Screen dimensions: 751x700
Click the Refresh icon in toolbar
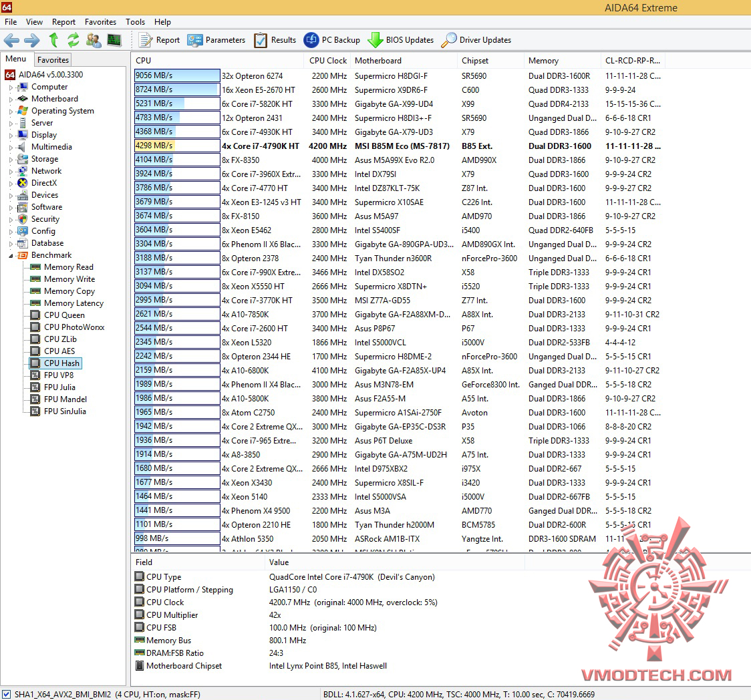tap(73, 40)
